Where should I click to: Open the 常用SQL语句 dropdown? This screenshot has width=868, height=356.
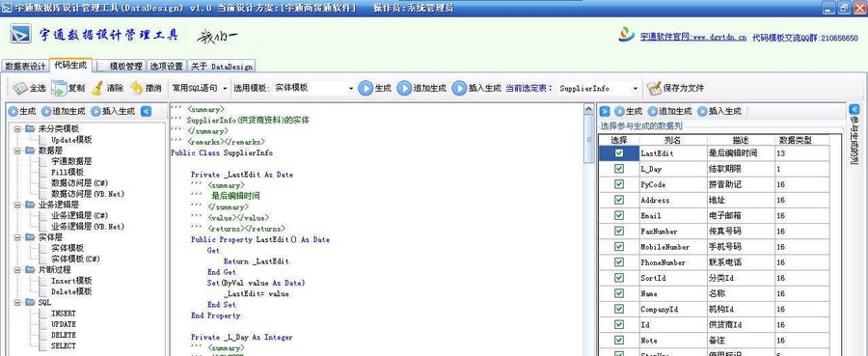200,88
